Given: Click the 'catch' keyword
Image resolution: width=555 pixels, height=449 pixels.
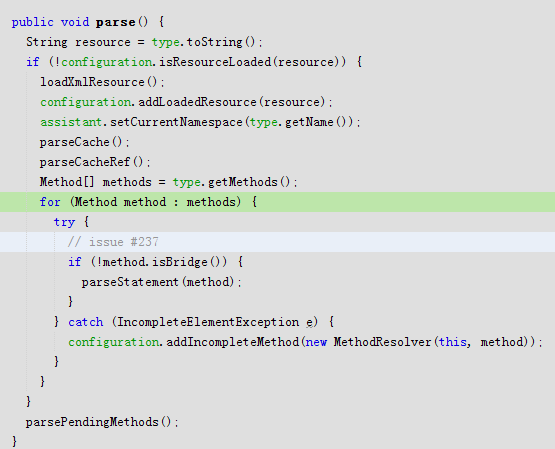Looking at the screenshot, I should point(86,322).
